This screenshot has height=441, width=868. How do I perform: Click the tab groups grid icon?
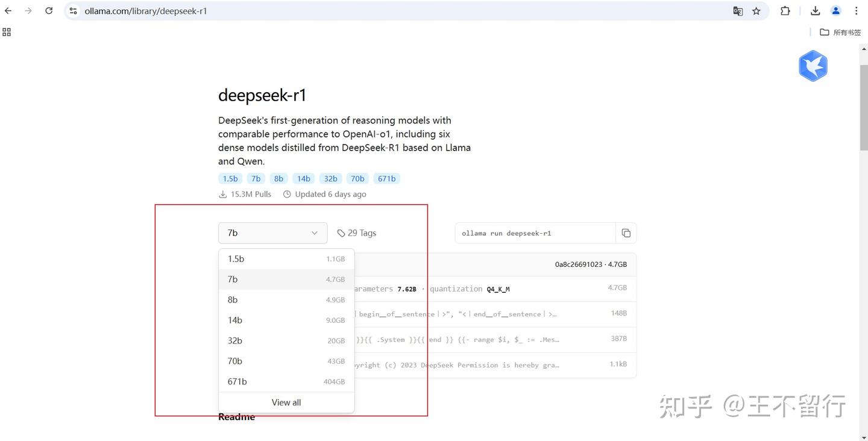7,32
